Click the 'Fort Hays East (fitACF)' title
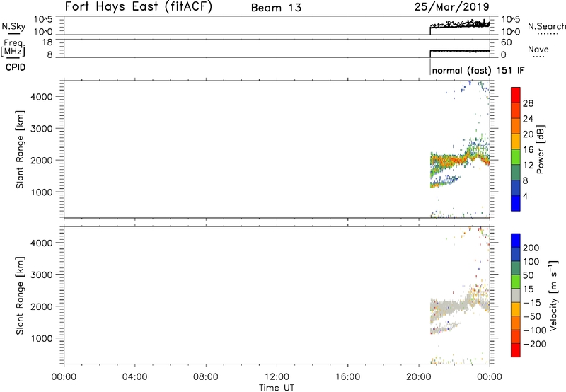 [x=139, y=7]
